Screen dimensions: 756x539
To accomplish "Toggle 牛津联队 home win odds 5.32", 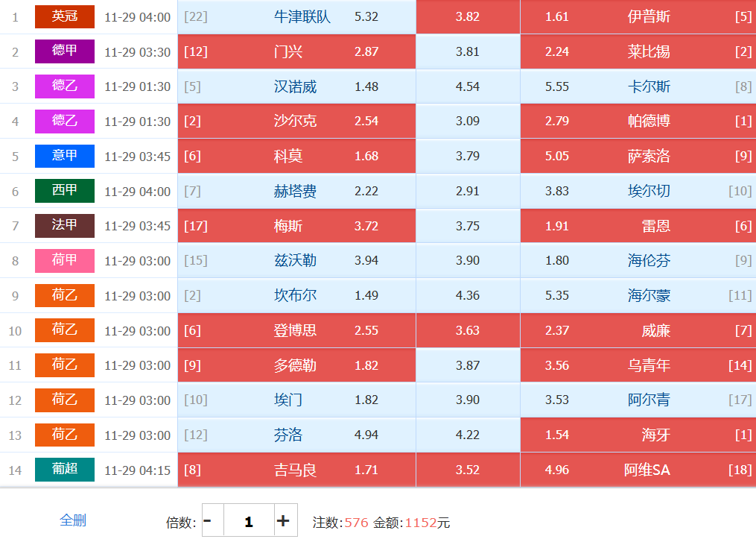I will pos(296,17).
